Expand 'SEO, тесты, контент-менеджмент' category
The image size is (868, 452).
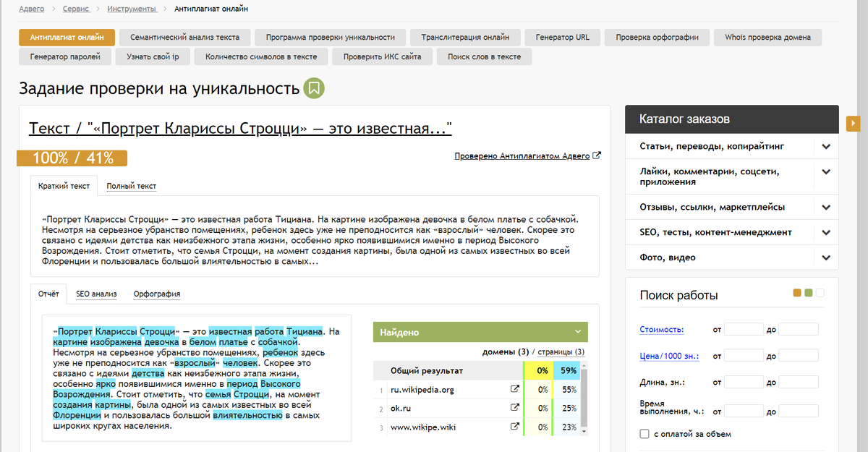[x=826, y=232]
